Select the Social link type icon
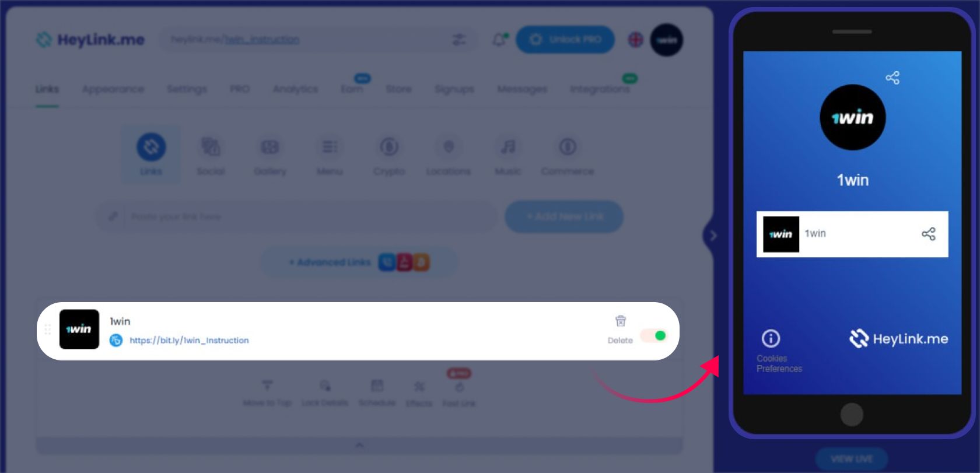The width and height of the screenshot is (980, 473). 211,155
